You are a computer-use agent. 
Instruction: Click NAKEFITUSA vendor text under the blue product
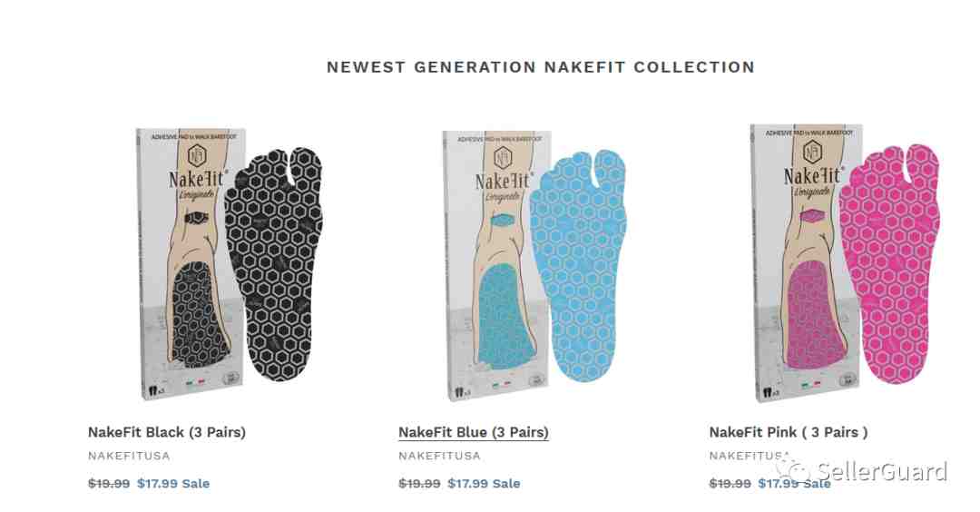tap(439, 456)
